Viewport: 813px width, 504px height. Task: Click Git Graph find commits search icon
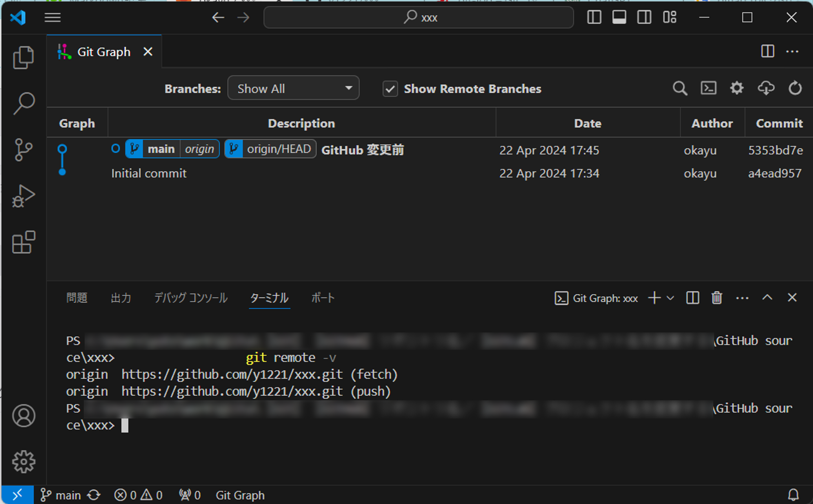point(680,89)
